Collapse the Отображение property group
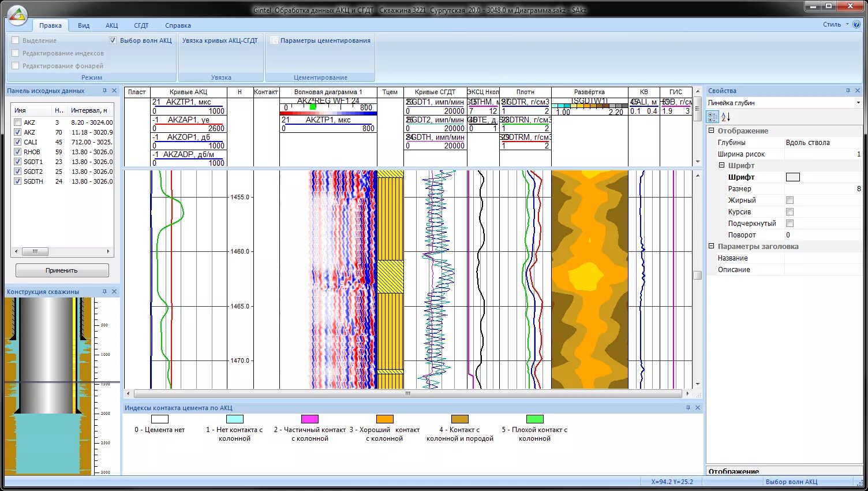 click(x=712, y=131)
